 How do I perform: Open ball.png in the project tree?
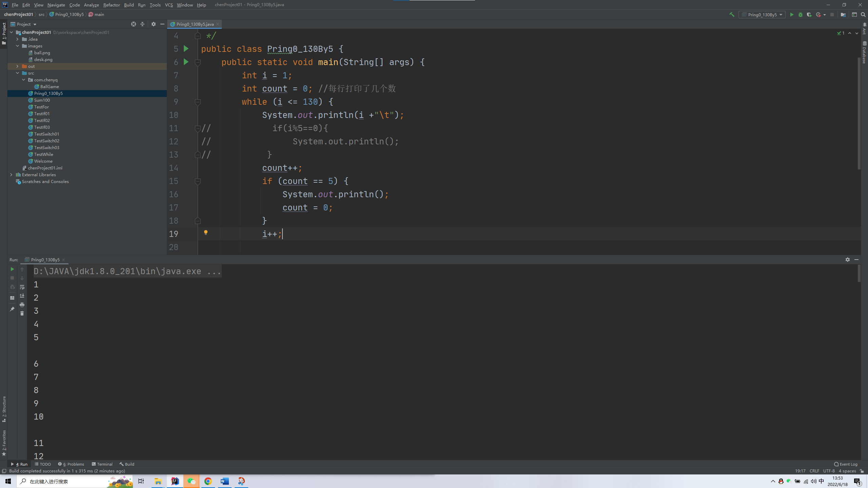click(42, 53)
